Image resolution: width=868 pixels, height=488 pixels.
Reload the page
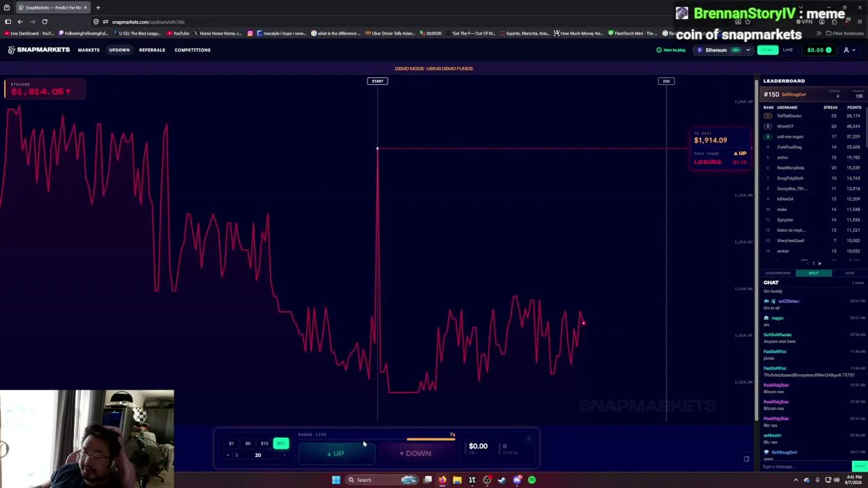45,22
